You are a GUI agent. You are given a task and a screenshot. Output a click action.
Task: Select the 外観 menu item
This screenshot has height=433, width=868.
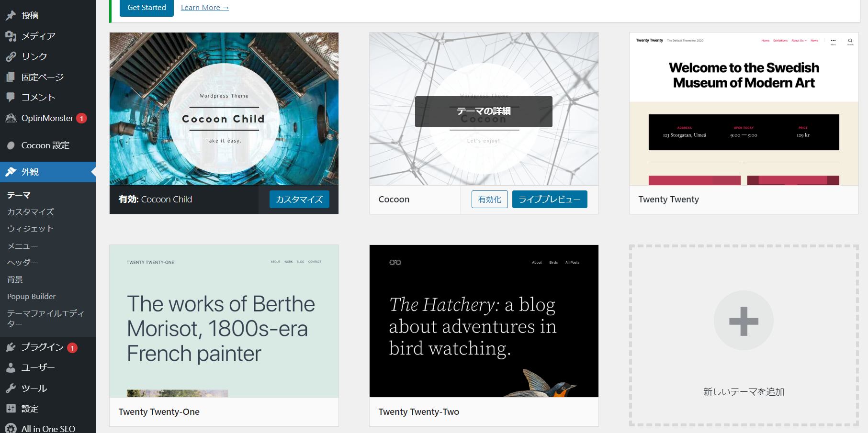coord(48,172)
